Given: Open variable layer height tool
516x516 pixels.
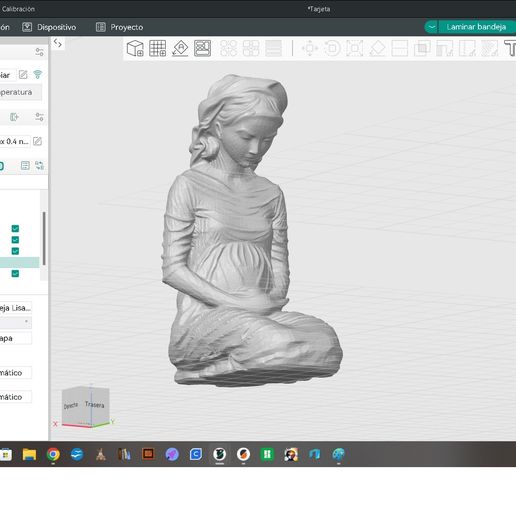Looking at the screenshot, I should pyautogui.click(x=273, y=48).
